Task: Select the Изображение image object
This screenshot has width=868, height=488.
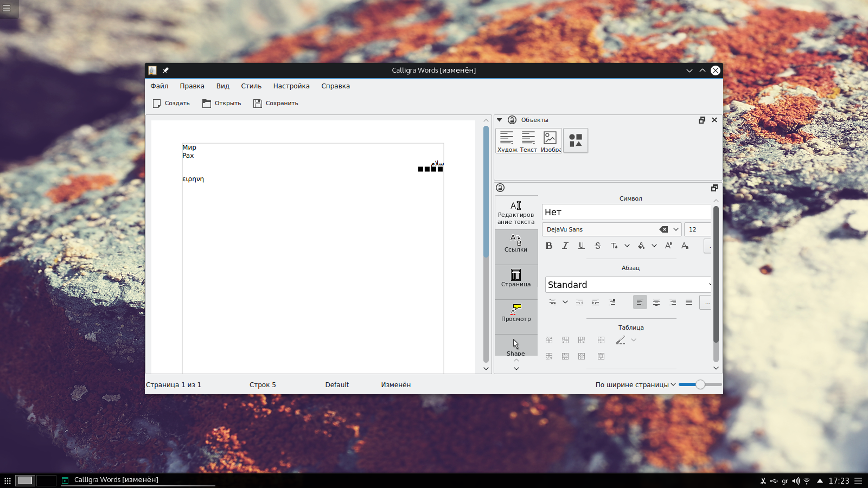Action: pos(550,141)
